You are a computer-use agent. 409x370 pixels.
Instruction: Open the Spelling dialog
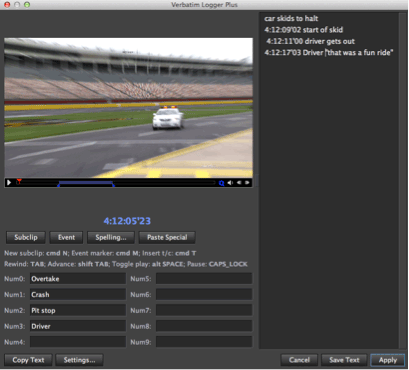pos(111,237)
